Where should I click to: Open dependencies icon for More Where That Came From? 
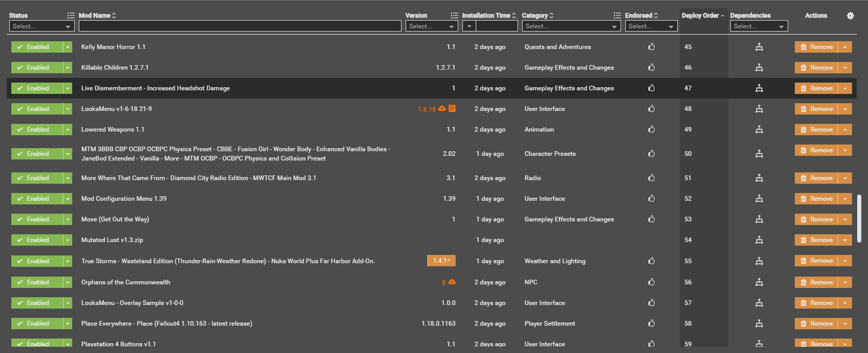click(759, 178)
